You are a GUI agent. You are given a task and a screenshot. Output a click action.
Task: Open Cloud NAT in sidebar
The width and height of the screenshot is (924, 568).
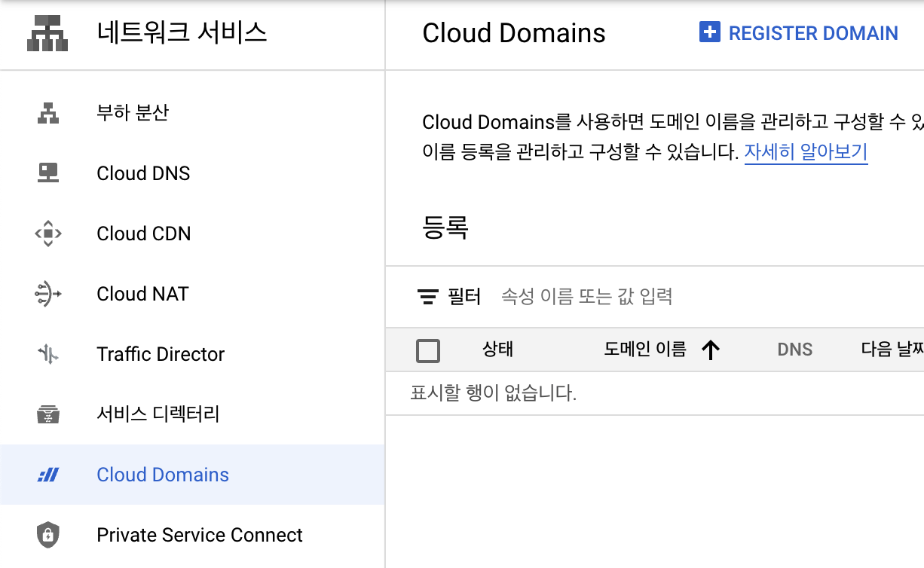192,294
